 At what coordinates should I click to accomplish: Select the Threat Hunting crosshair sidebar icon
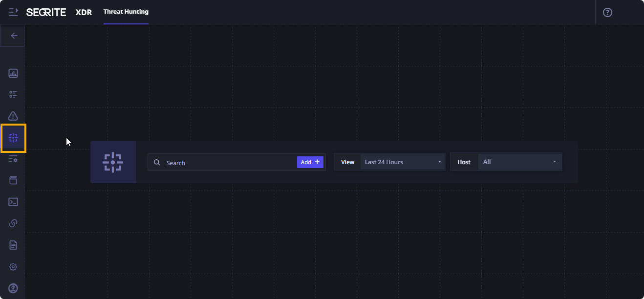pyautogui.click(x=13, y=138)
